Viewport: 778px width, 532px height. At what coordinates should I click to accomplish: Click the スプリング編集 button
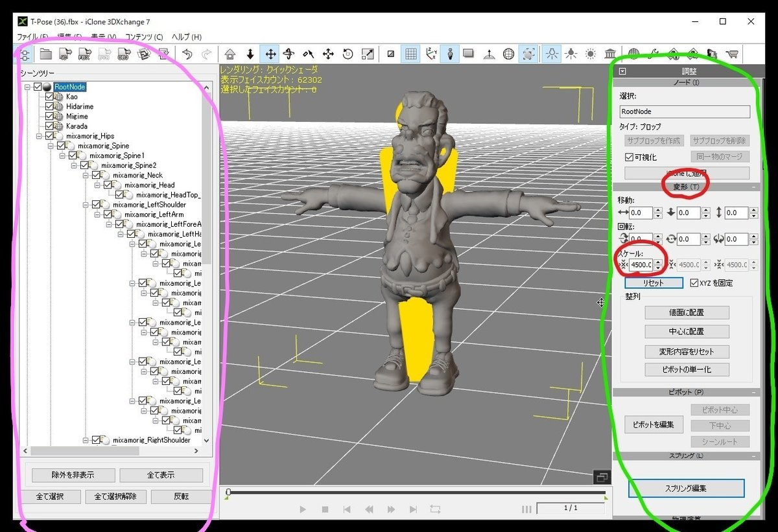687,488
